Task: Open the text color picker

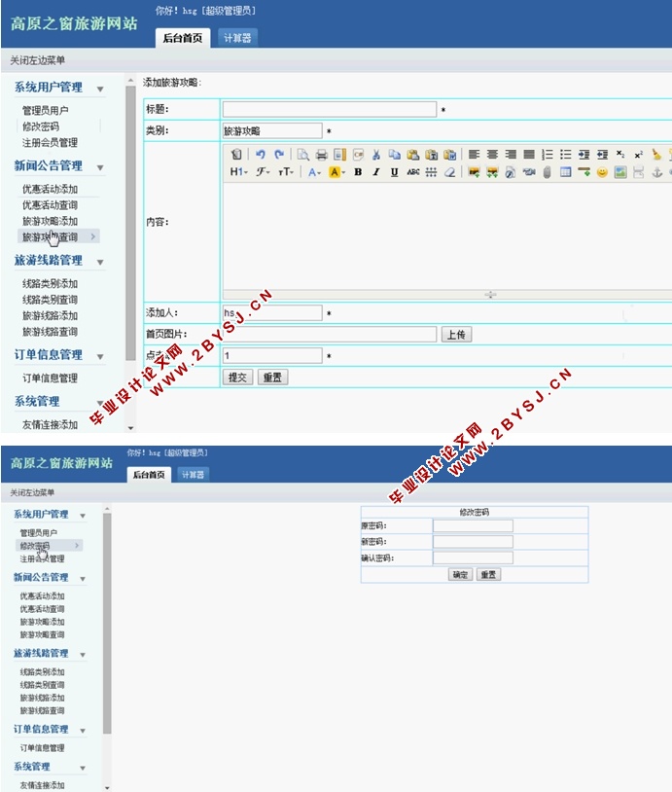Action: coord(314,172)
